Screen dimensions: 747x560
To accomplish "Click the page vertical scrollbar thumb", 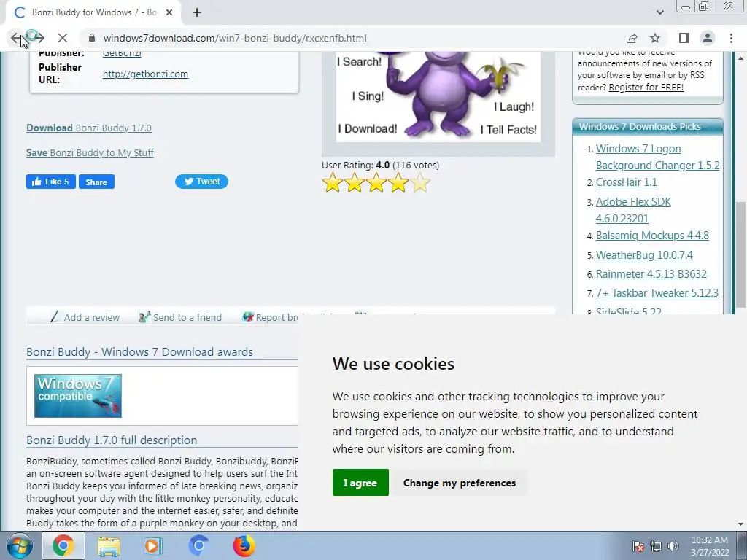I will click(x=741, y=254).
